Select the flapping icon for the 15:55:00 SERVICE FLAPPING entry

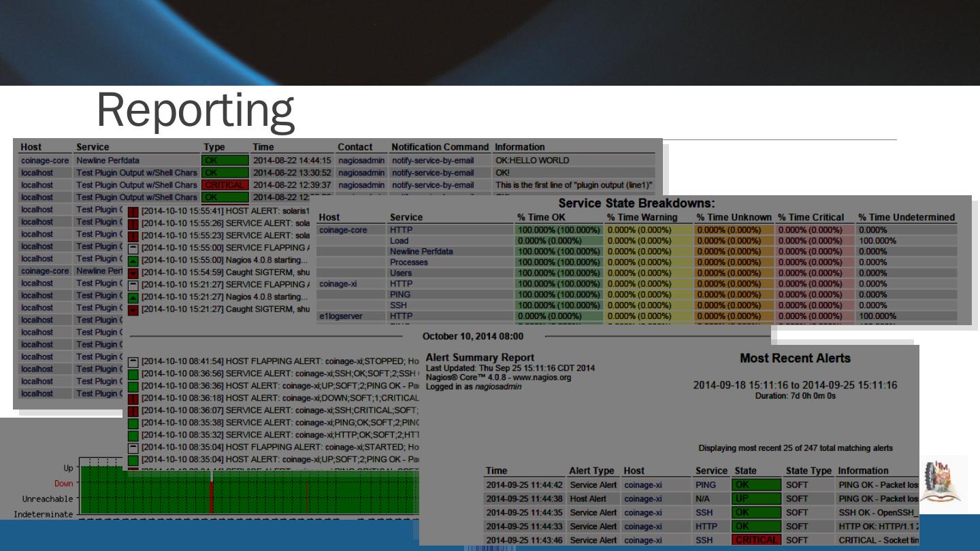[133, 249]
